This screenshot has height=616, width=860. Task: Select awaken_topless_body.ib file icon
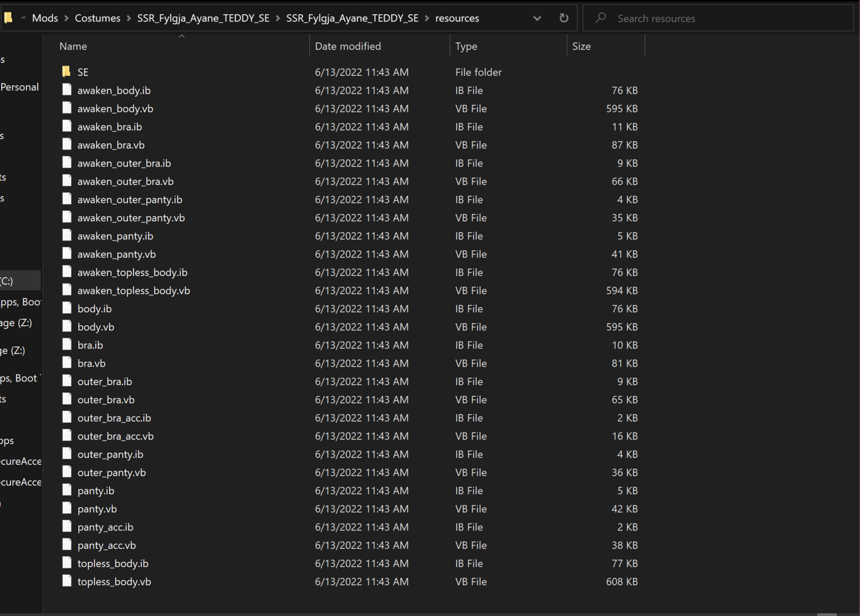(x=67, y=271)
